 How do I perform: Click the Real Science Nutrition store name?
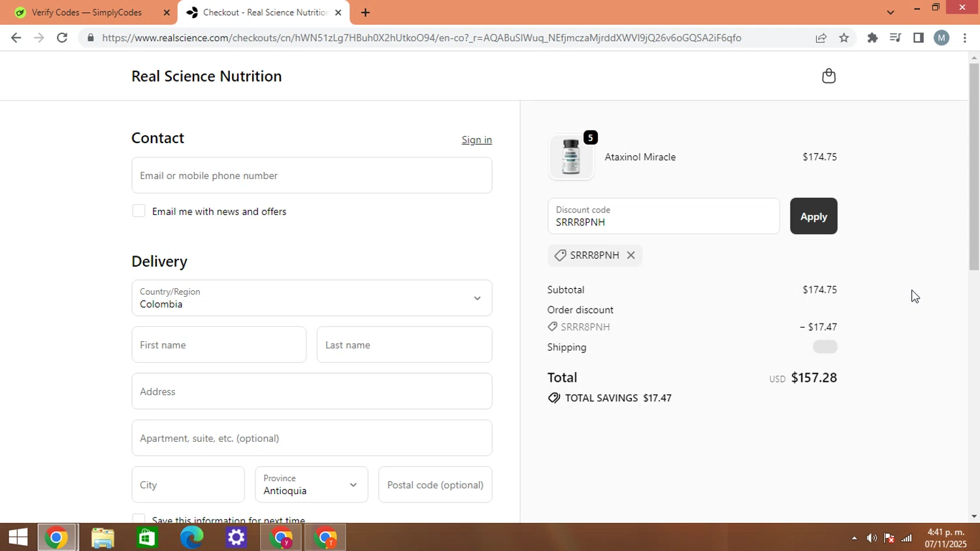[x=206, y=76]
